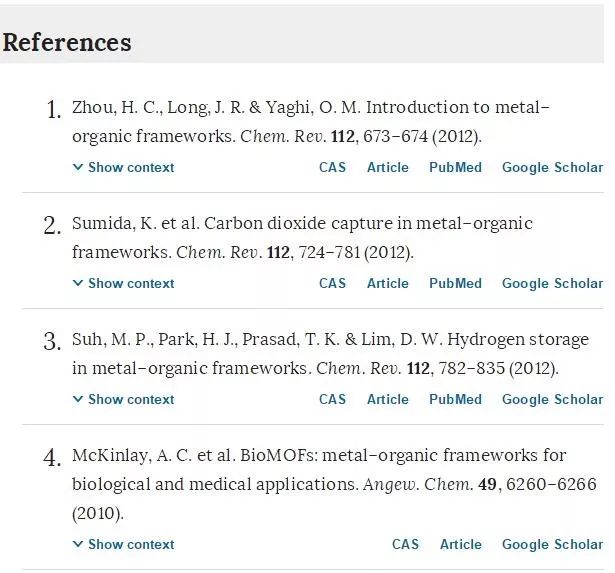615x573 pixels.
Task: Expand Show context for reference 1
Action: [x=124, y=168]
